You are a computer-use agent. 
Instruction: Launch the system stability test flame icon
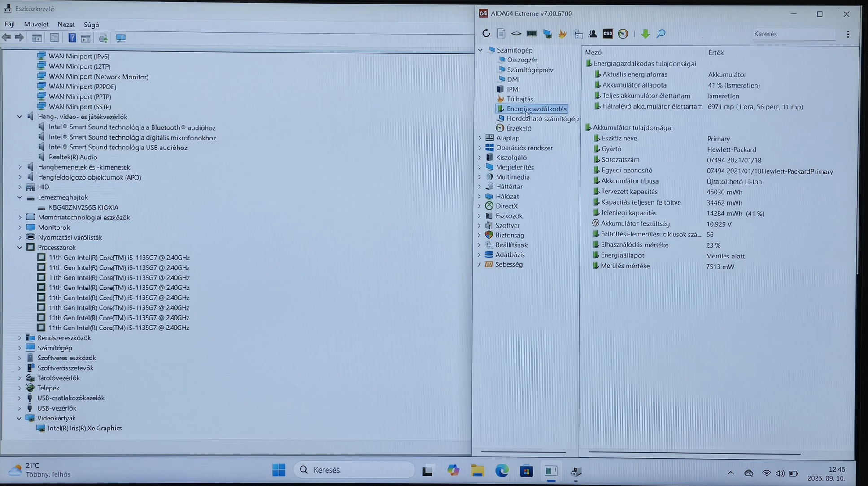point(562,34)
